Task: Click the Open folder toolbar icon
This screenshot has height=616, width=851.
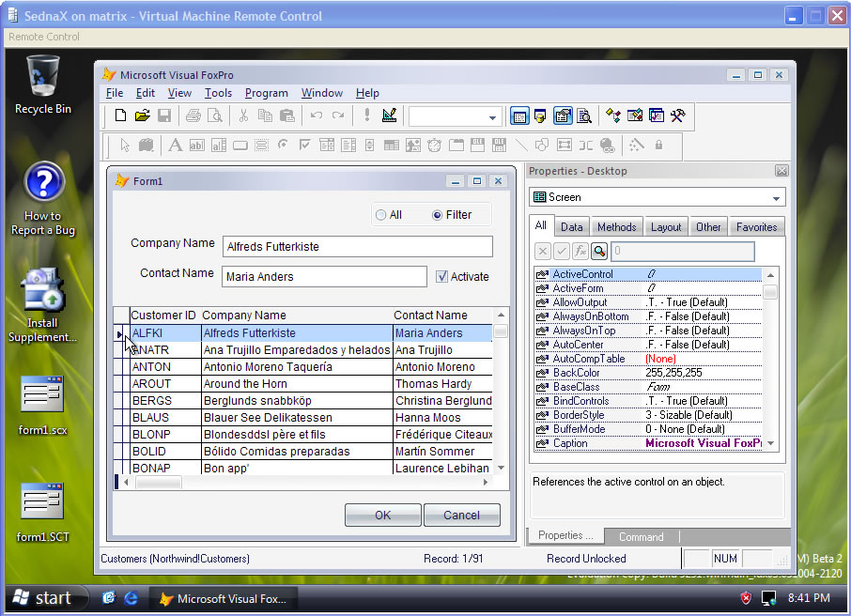Action: [x=142, y=115]
